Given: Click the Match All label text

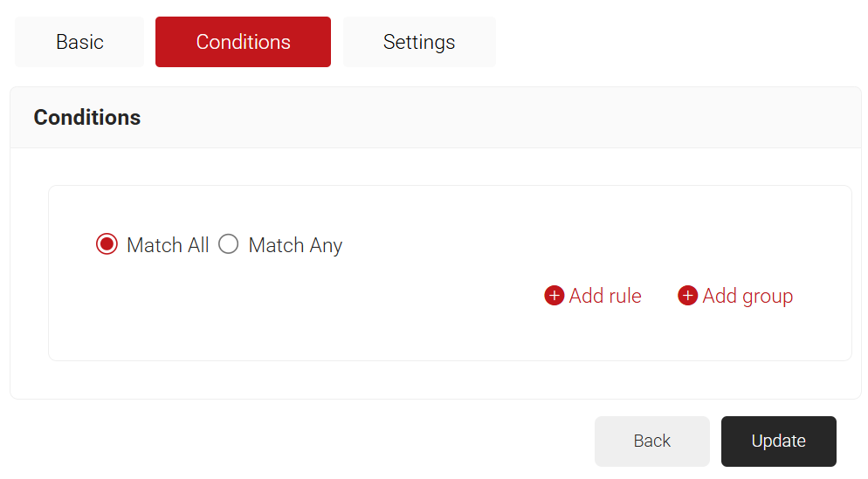Looking at the screenshot, I should [x=168, y=245].
